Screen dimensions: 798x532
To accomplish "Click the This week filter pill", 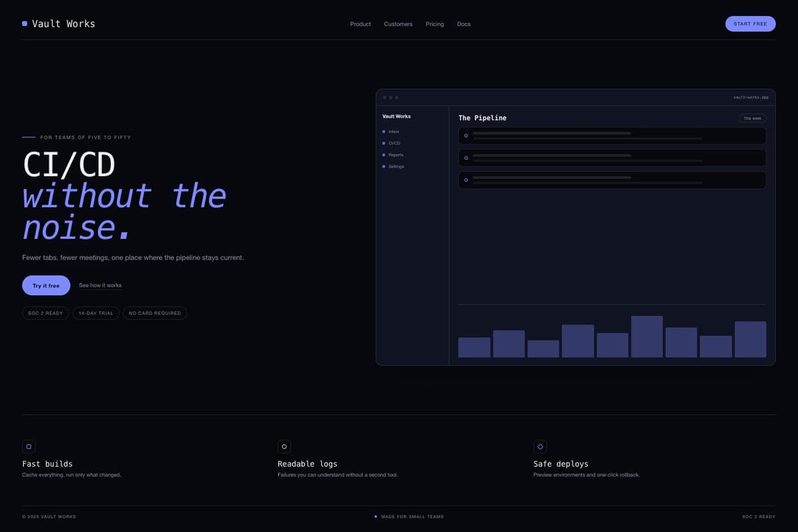I will pos(753,118).
